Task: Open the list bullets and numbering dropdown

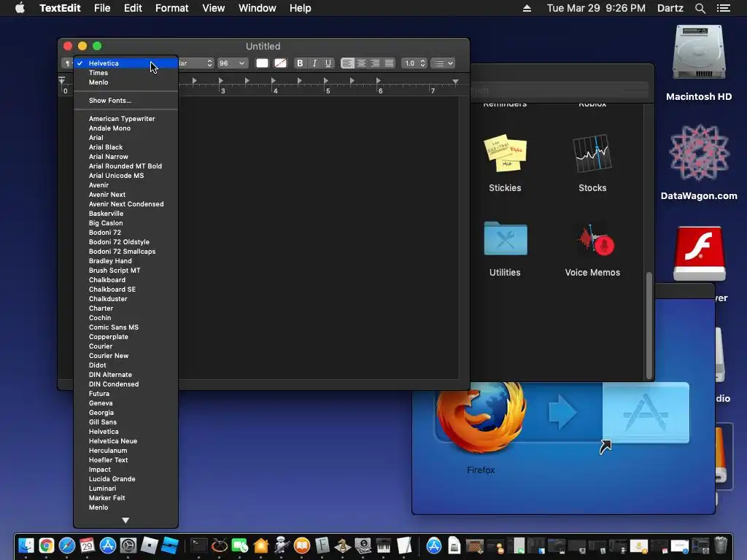Action: pos(443,63)
